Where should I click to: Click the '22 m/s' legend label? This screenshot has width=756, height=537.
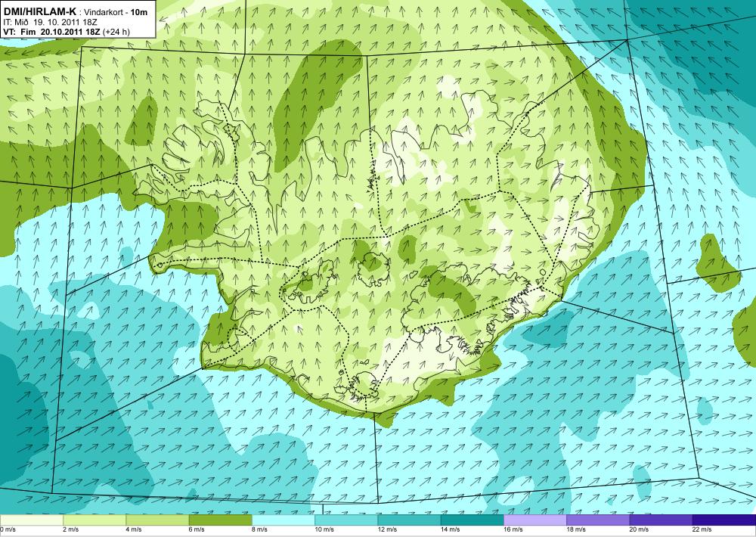coord(702,529)
